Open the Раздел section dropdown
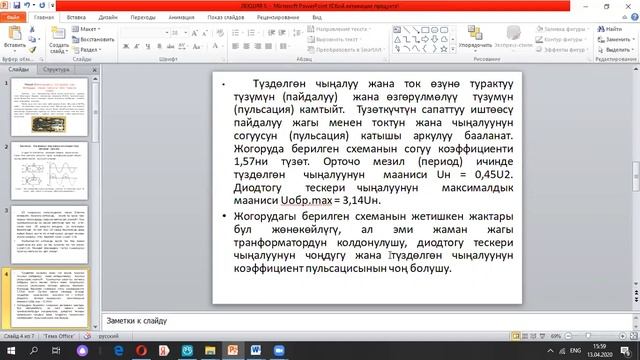The height and width of the screenshot is (360, 640). tap(87, 50)
